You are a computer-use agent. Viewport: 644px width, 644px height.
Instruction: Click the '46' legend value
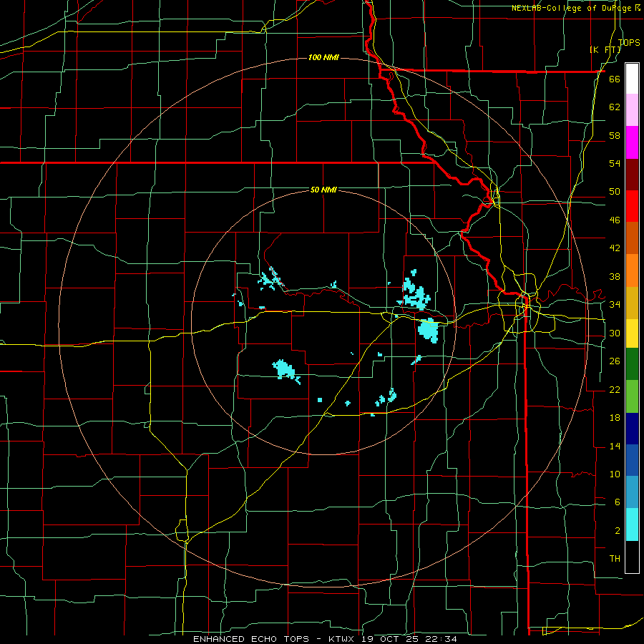tap(615, 220)
